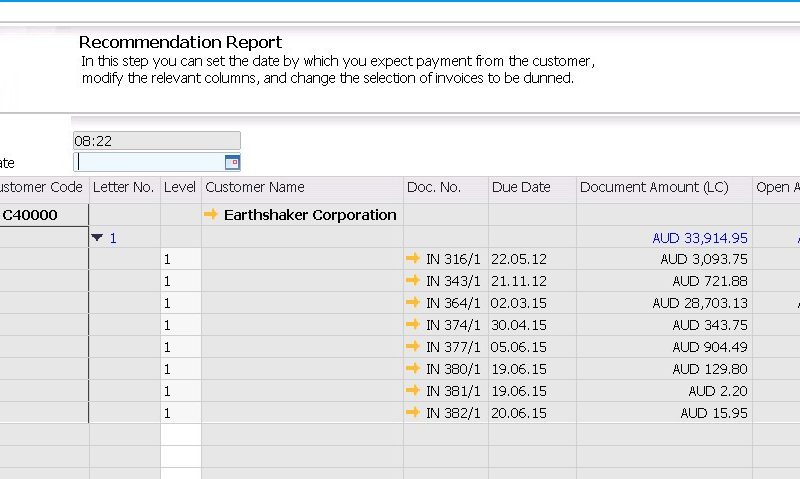Image resolution: width=800 pixels, height=479 pixels.
Task: Click the Doc. No. column header
Action: pos(446,187)
